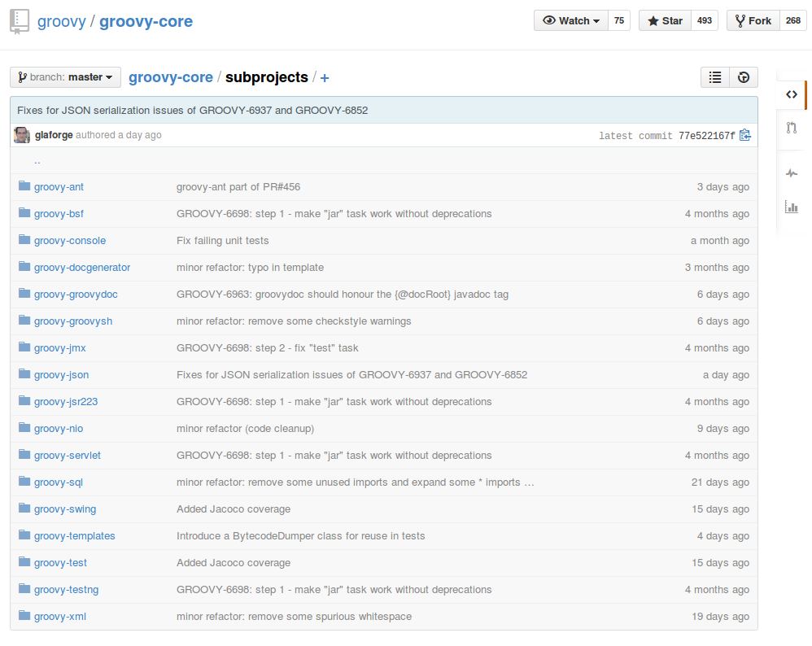
Task: Copy the commit SHA clipboard icon
Action: tap(745, 135)
